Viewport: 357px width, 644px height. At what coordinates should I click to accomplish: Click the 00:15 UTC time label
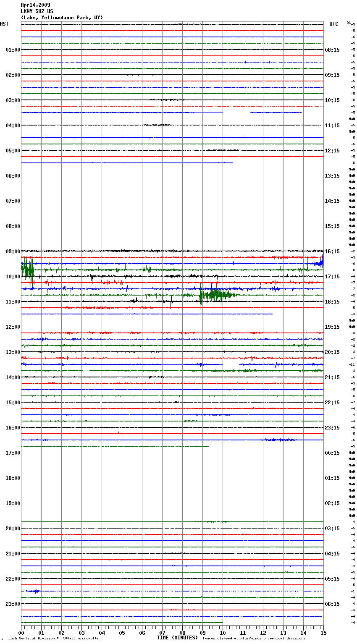click(332, 453)
